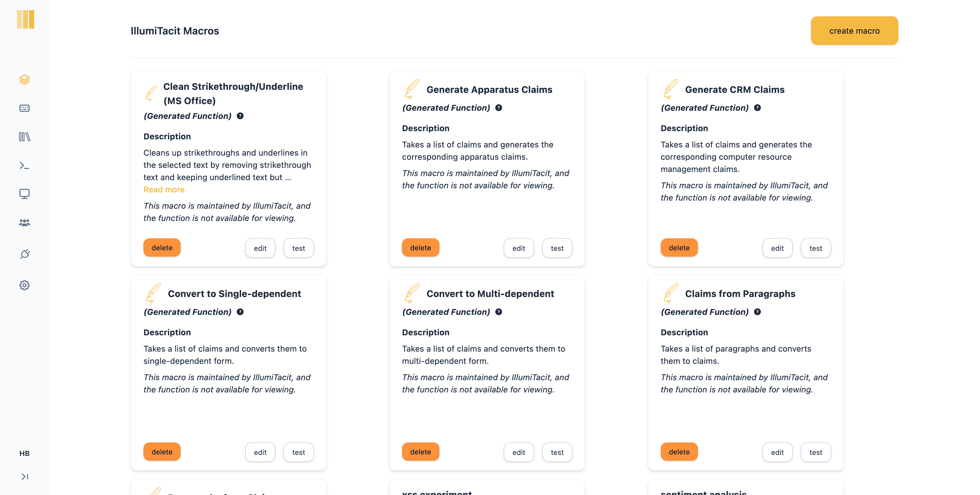Image resolution: width=980 pixels, height=495 pixels.
Task: Expand description with Read more link
Action: pyautogui.click(x=164, y=190)
